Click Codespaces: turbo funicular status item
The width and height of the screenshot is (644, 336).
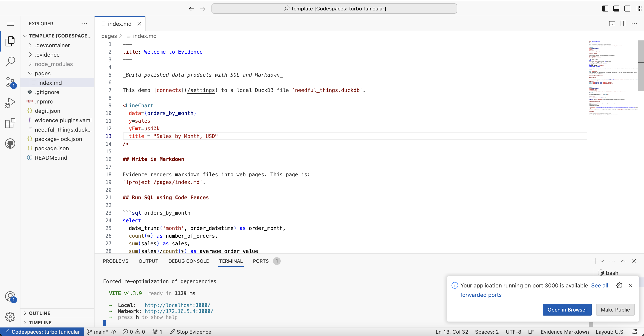(x=42, y=332)
